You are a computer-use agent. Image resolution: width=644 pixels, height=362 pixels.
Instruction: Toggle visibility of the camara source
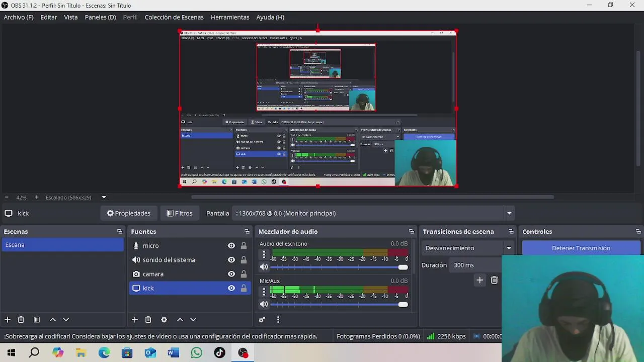pyautogui.click(x=231, y=274)
